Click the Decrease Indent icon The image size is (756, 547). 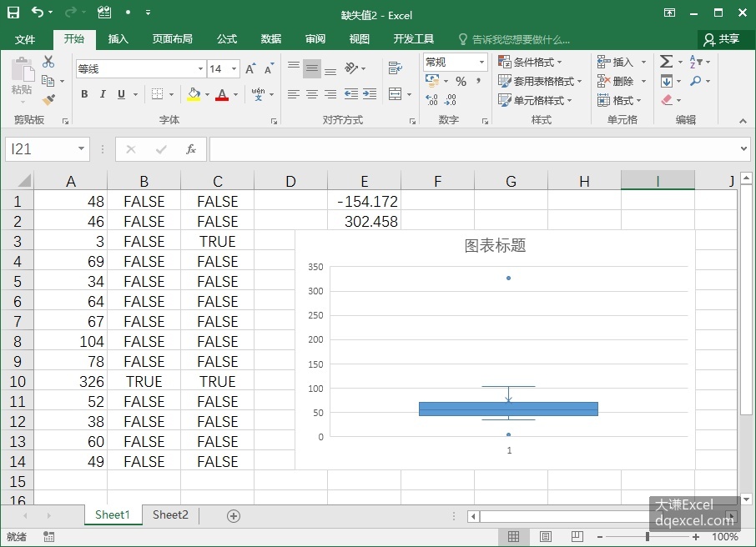(351, 94)
